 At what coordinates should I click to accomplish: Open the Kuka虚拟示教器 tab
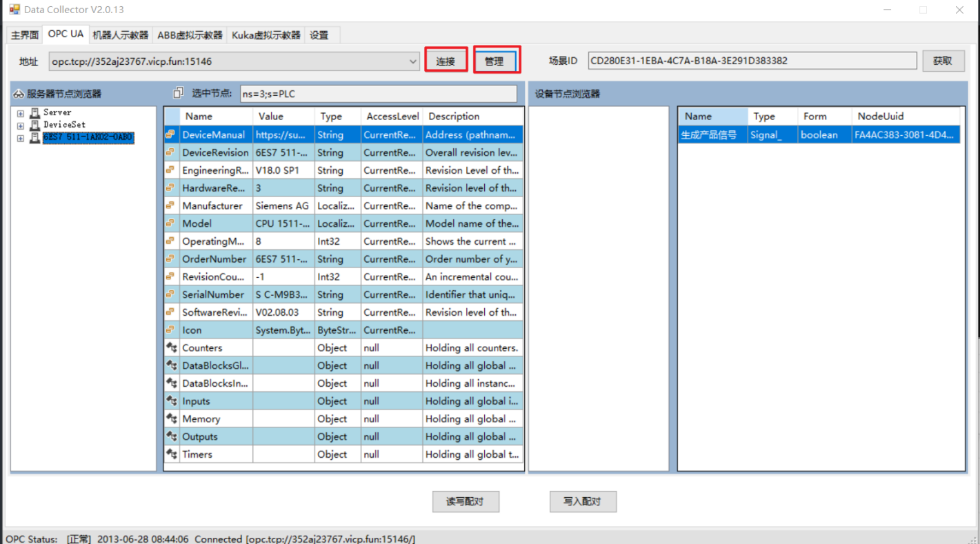pyautogui.click(x=266, y=35)
